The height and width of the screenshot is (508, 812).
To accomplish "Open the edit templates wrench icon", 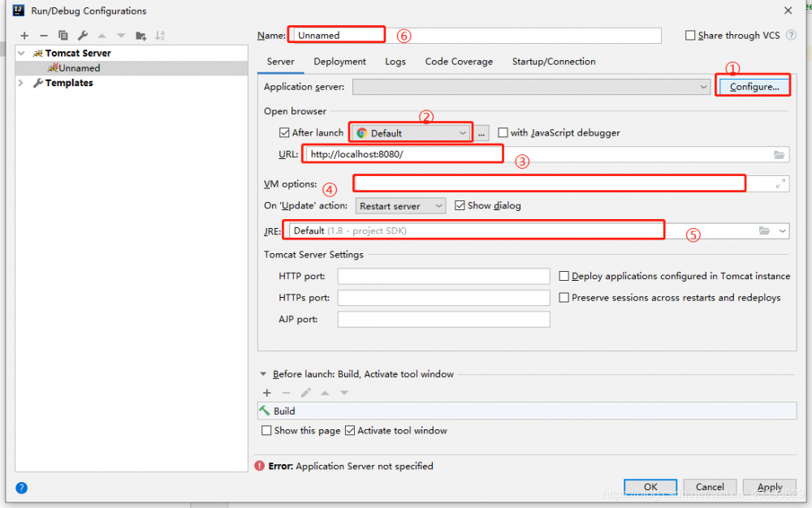I will click(x=83, y=36).
